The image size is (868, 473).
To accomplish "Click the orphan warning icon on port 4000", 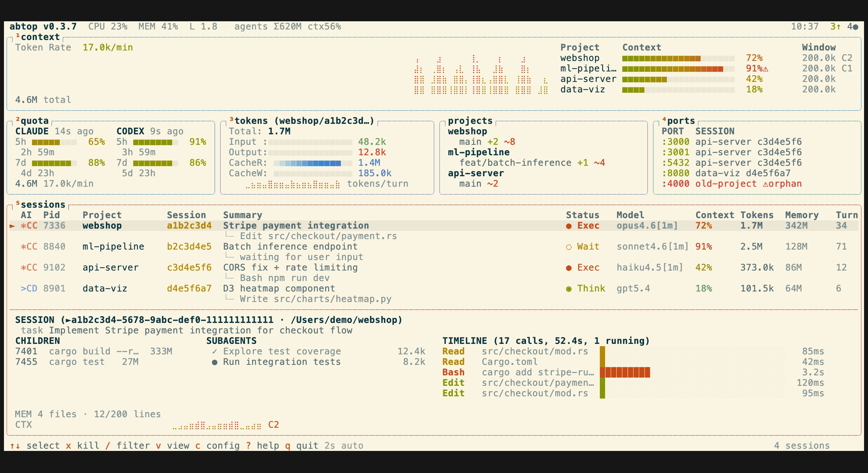I will tap(765, 184).
